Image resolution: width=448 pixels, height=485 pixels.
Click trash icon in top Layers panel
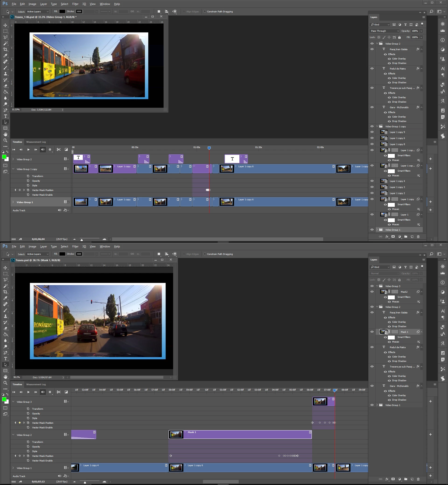click(x=418, y=237)
